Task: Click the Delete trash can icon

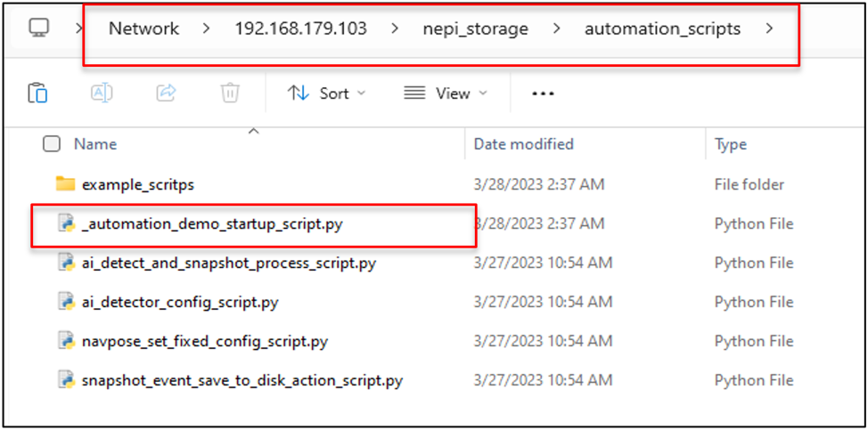Action: coord(230,93)
